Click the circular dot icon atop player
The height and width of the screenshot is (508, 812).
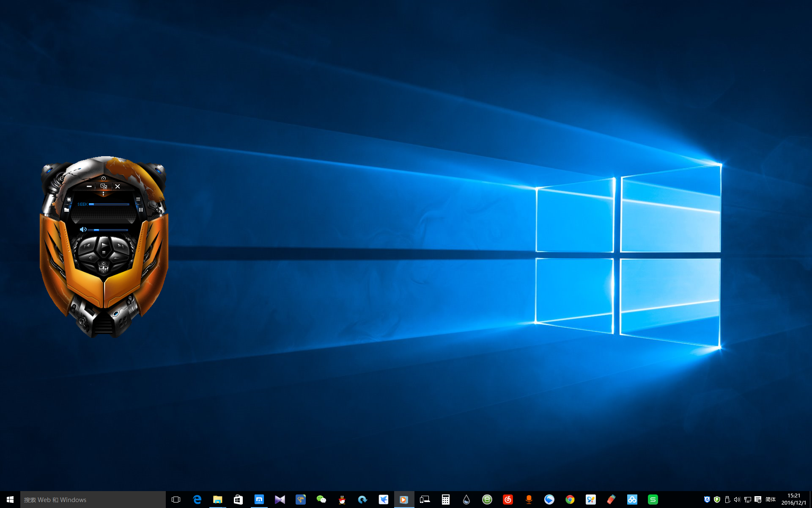point(104,179)
